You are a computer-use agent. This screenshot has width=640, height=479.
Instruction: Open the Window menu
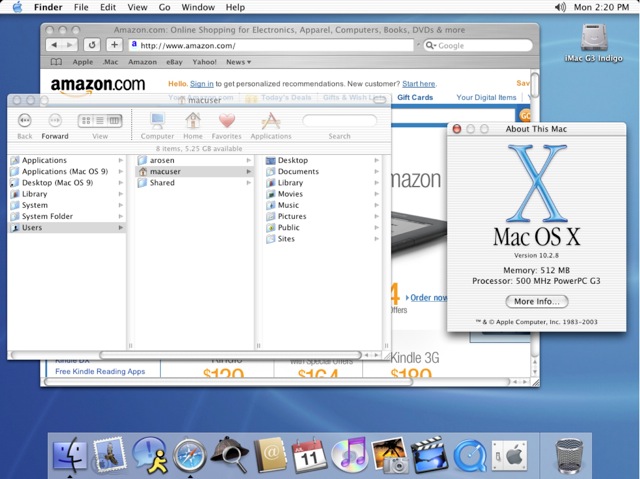pos(198,7)
